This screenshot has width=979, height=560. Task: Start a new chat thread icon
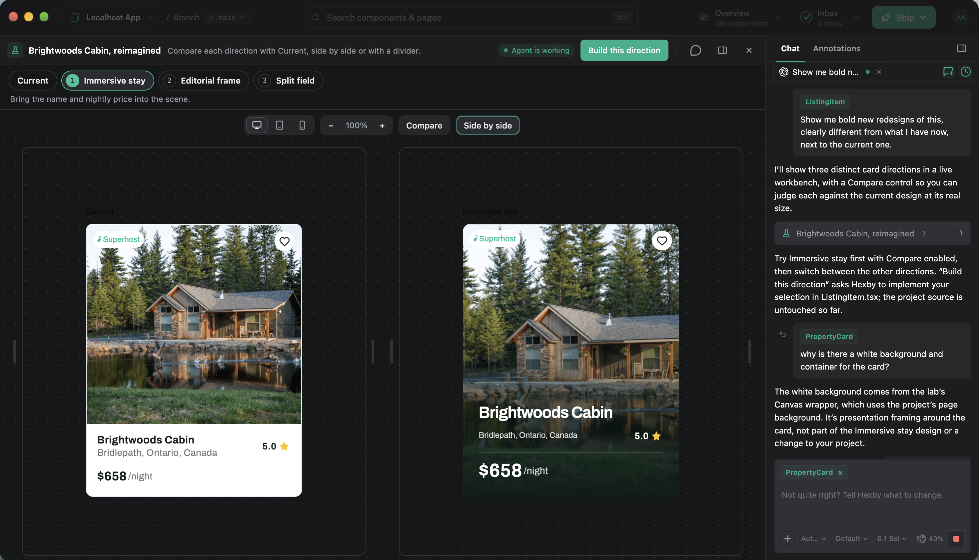tap(948, 72)
